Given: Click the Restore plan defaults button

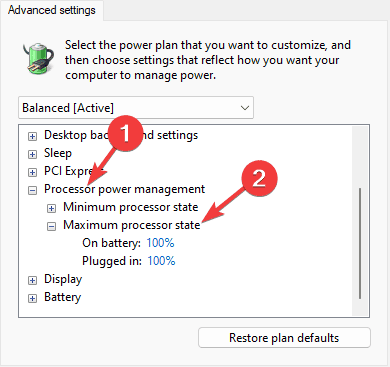Looking at the screenshot, I should click(x=284, y=338).
